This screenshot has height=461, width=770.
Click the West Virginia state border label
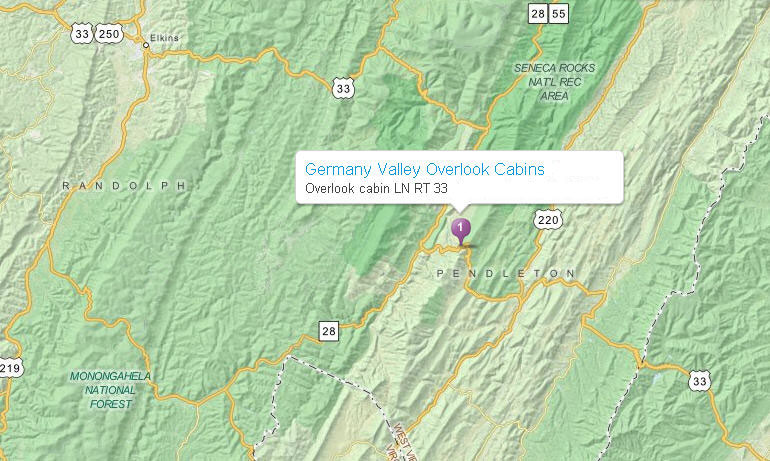[x=400, y=442]
